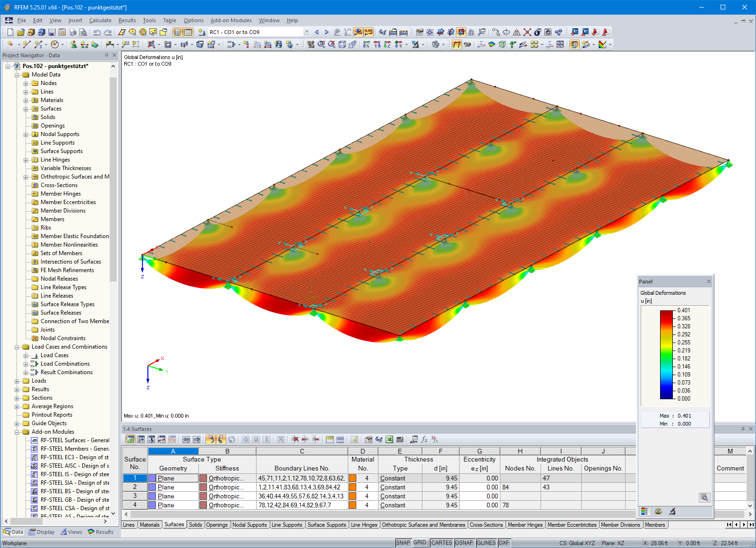This screenshot has height=548, width=756.
Task: Switch to the Display navigator tab
Action: point(42,531)
